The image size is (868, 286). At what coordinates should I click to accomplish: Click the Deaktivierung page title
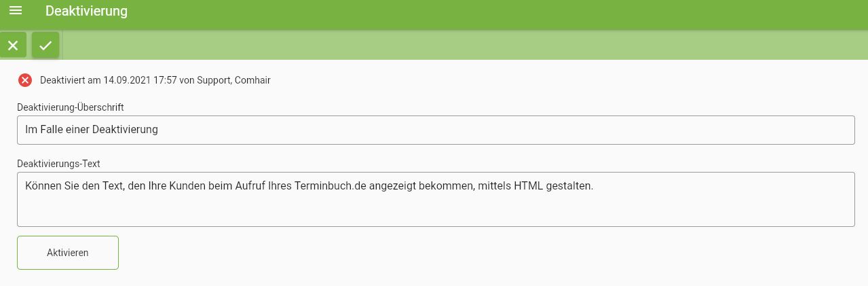coord(86,11)
